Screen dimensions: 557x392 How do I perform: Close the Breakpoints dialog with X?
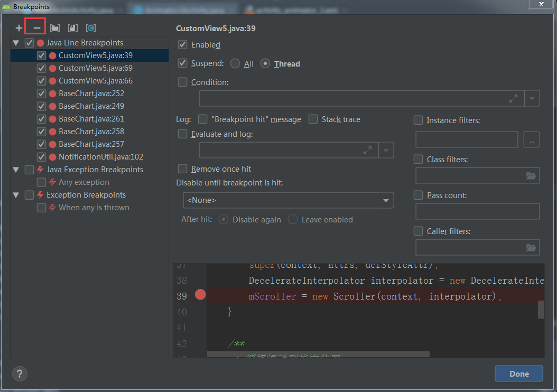(541, 4)
